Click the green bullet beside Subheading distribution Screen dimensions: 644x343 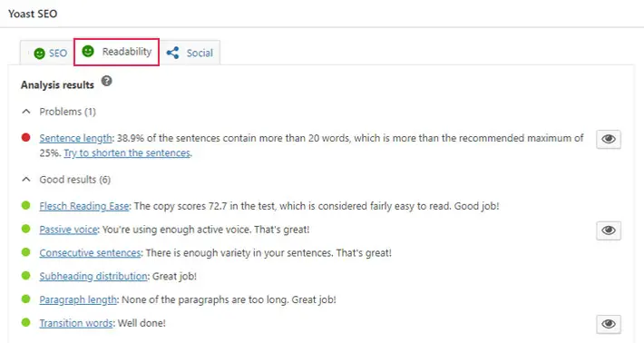click(26, 276)
